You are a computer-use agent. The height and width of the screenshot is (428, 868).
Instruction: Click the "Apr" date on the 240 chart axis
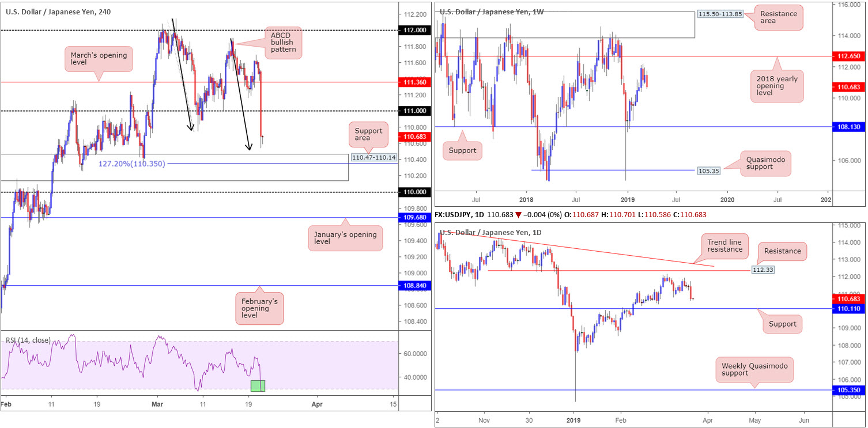pyautogui.click(x=316, y=406)
